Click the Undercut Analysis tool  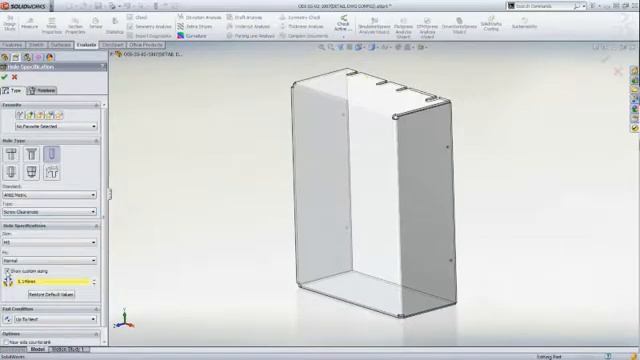(x=248, y=27)
